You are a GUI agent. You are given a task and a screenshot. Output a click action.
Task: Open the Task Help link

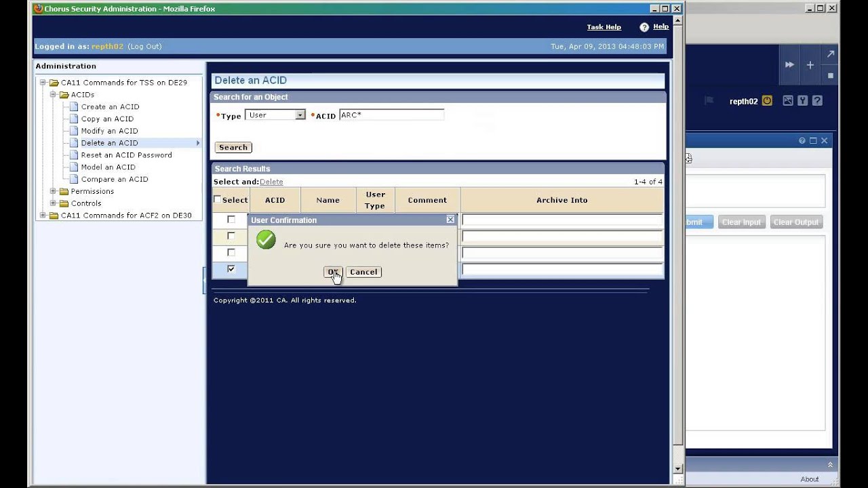point(604,27)
